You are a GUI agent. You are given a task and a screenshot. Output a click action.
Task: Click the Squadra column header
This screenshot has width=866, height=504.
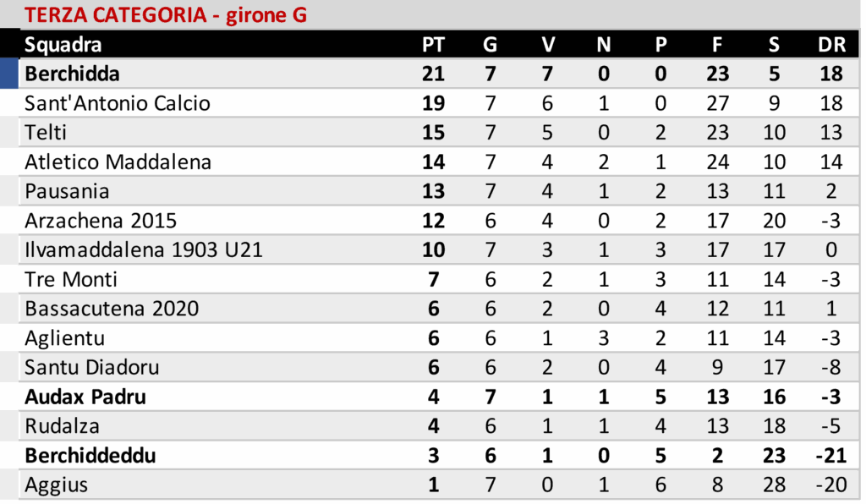[x=63, y=45]
